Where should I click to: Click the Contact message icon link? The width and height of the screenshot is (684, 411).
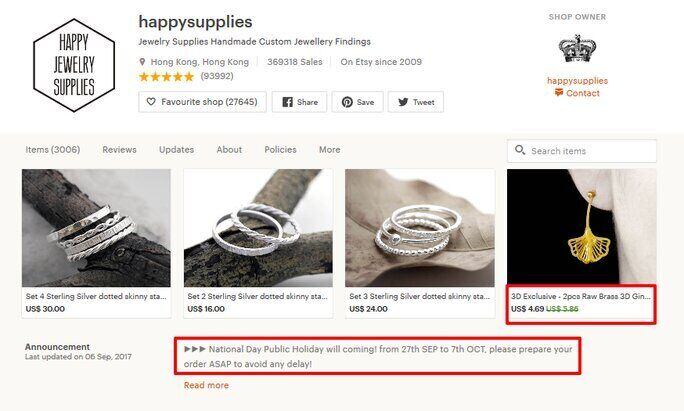point(559,92)
